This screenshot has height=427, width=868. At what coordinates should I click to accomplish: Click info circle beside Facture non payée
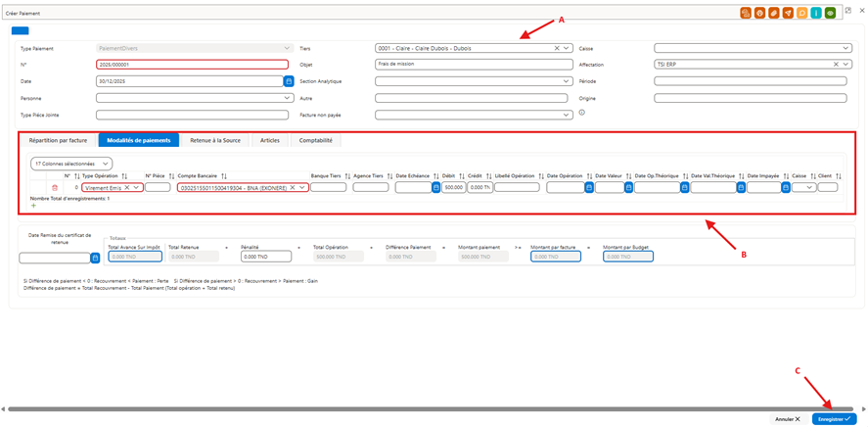[x=581, y=113]
